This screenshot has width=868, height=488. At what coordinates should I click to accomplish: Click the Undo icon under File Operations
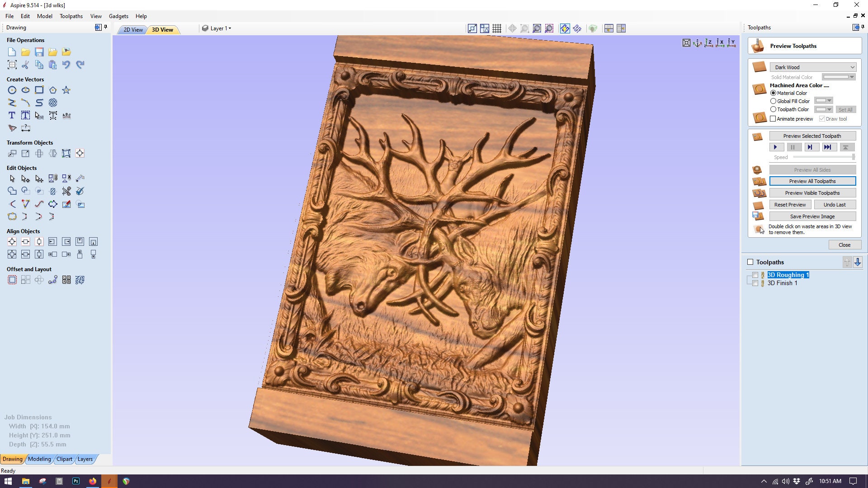(66, 65)
